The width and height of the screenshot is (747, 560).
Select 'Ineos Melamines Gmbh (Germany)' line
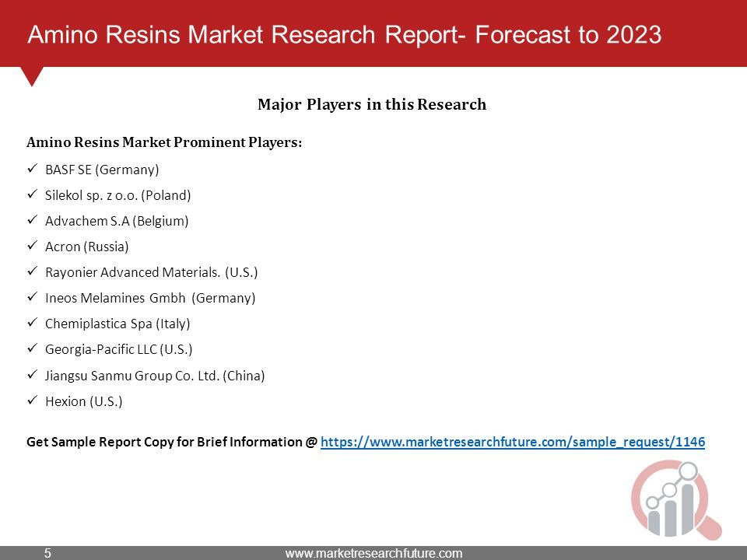(x=150, y=298)
